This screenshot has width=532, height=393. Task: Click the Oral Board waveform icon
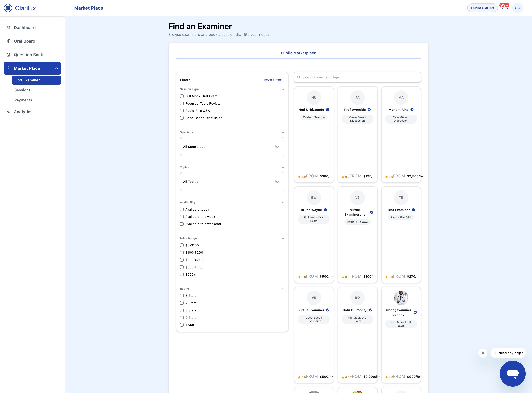tap(9, 41)
